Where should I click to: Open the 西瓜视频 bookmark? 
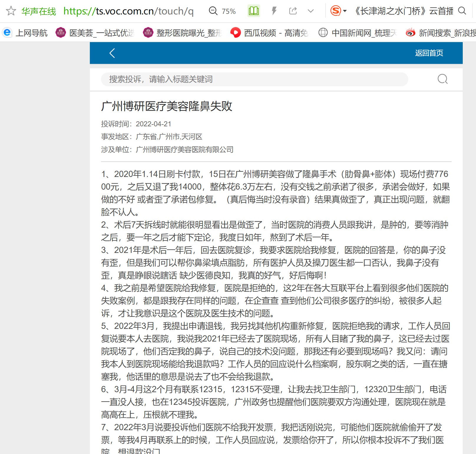tap(269, 33)
